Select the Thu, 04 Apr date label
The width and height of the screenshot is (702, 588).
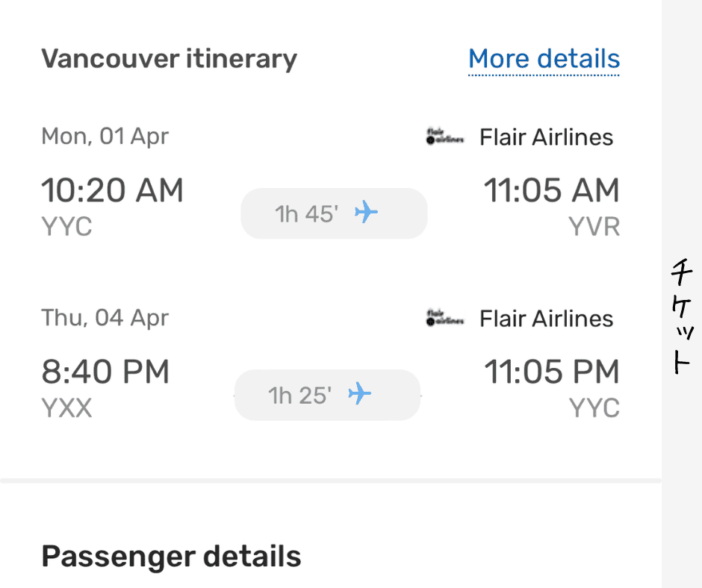click(105, 318)
